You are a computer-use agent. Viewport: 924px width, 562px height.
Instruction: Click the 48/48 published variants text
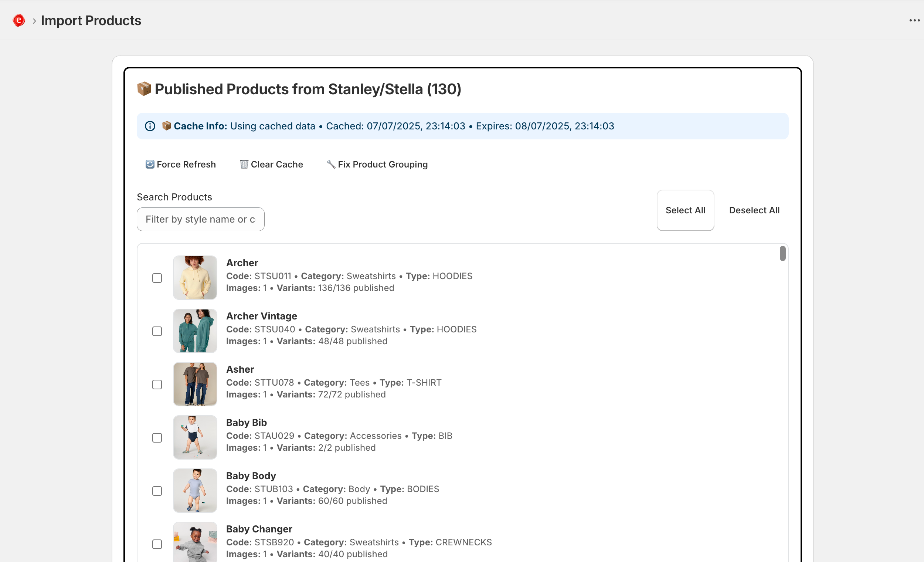(353, 341)
